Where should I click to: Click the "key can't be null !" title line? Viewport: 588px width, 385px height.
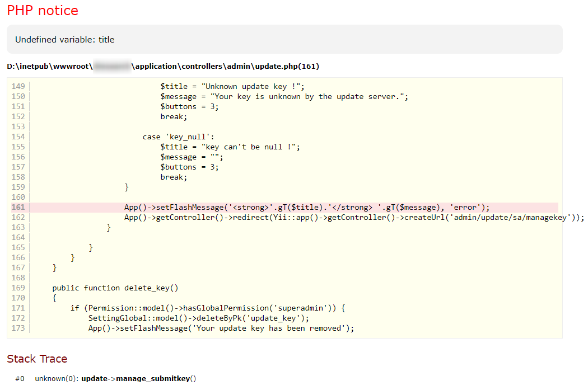[230, 147]
